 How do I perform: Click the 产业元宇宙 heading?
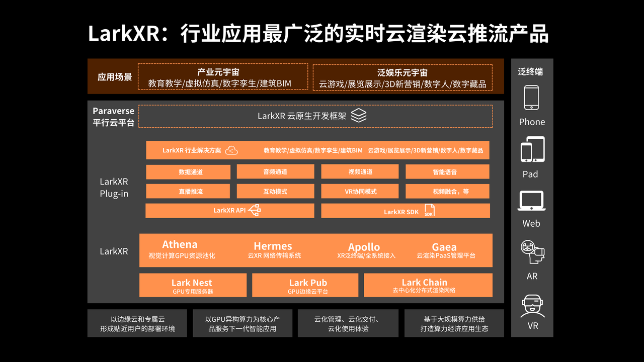point(219,72)
